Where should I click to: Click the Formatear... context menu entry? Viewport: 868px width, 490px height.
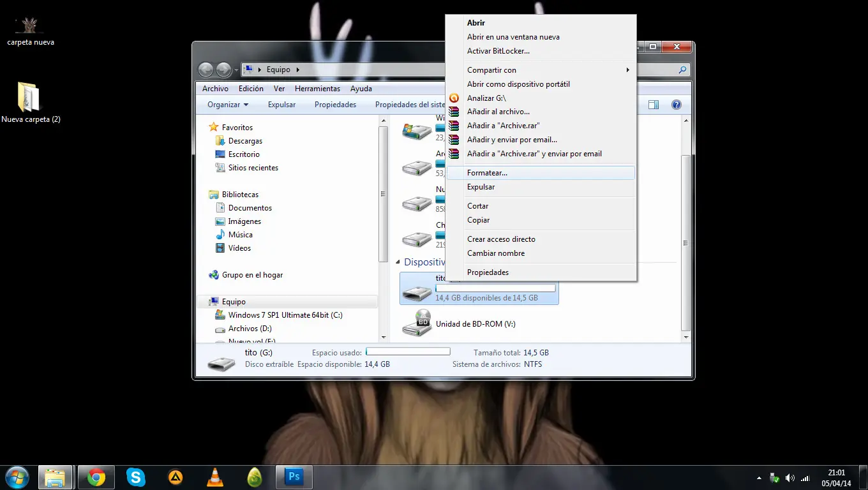pos(541,173)
